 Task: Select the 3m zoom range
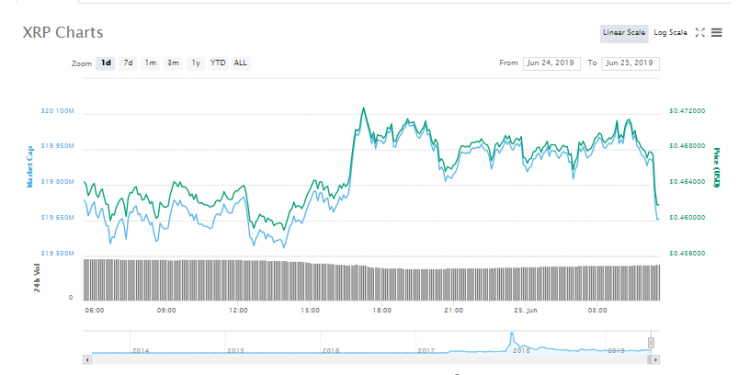(x=173, y=63)
